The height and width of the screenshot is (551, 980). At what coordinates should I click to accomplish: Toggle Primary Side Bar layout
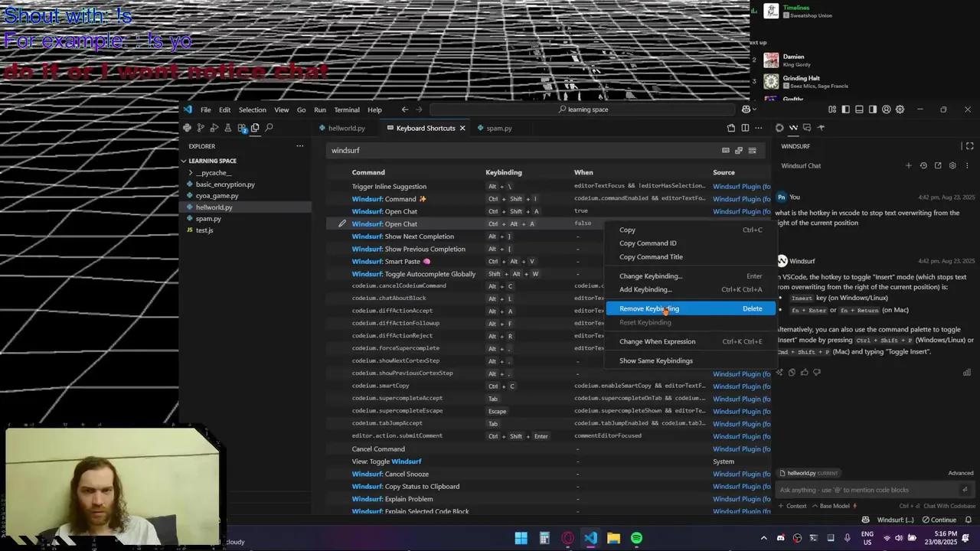click(846, 109)
